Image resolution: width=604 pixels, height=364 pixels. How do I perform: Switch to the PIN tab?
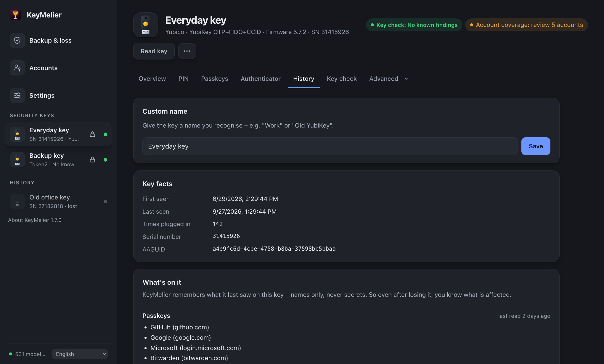pos(183,79)
